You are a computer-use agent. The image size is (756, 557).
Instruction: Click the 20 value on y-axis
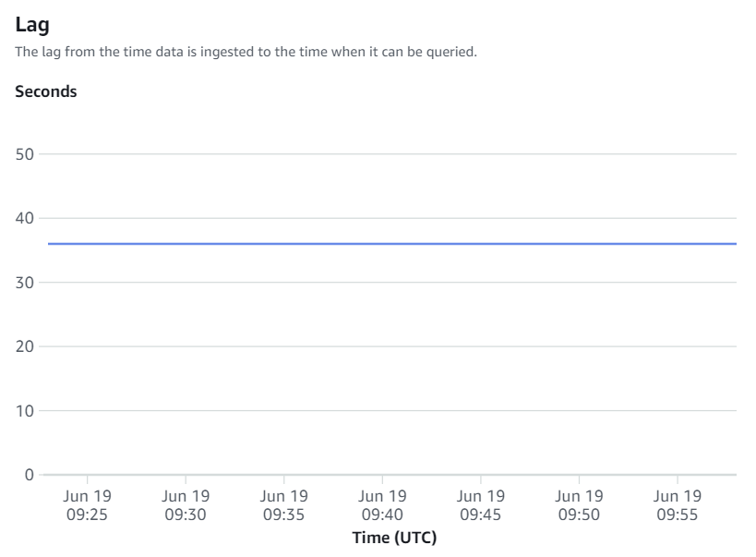(x=25, y=346)
